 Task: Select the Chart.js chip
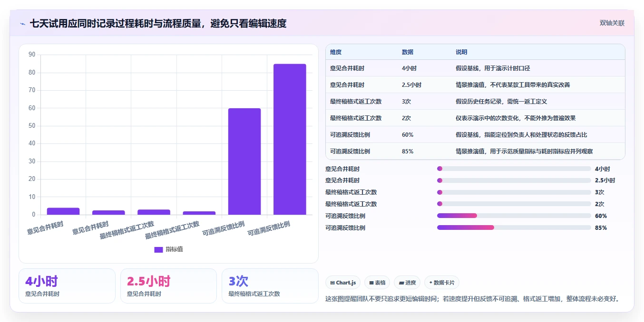(x=343, y=283)
